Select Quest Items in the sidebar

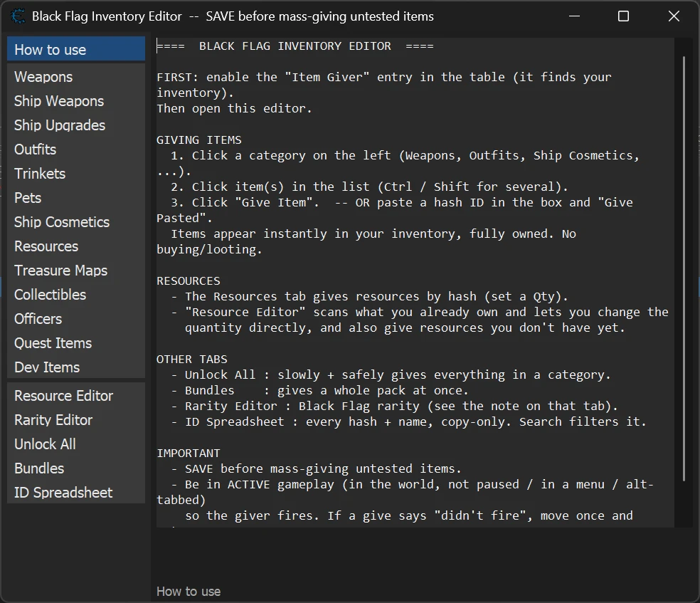coord(76,343)
